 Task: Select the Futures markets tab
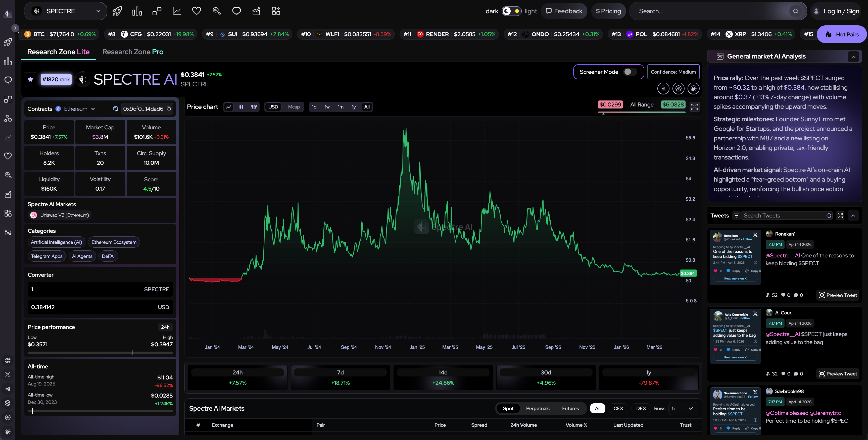pos(570,408)
